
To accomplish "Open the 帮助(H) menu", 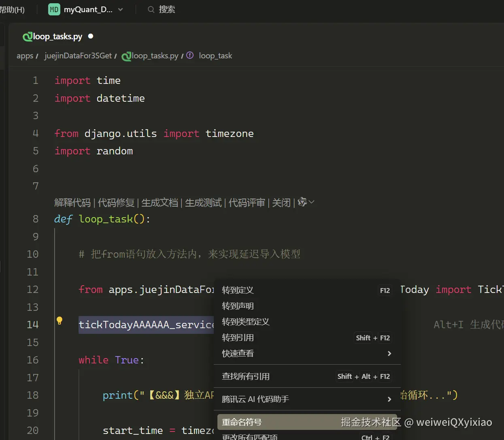I will (12, 10).
